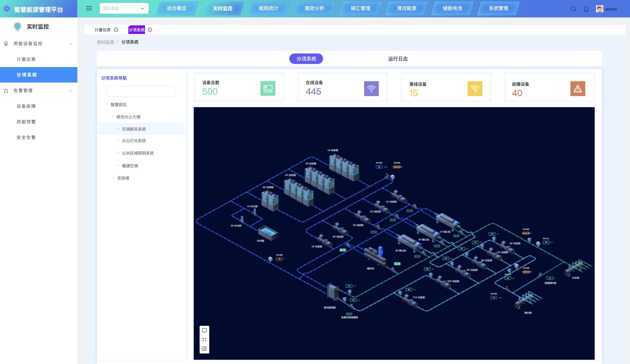Switch to the 能耗统计 top menu
The height and width of the screenshot is (364, 630).
(268, 8)
